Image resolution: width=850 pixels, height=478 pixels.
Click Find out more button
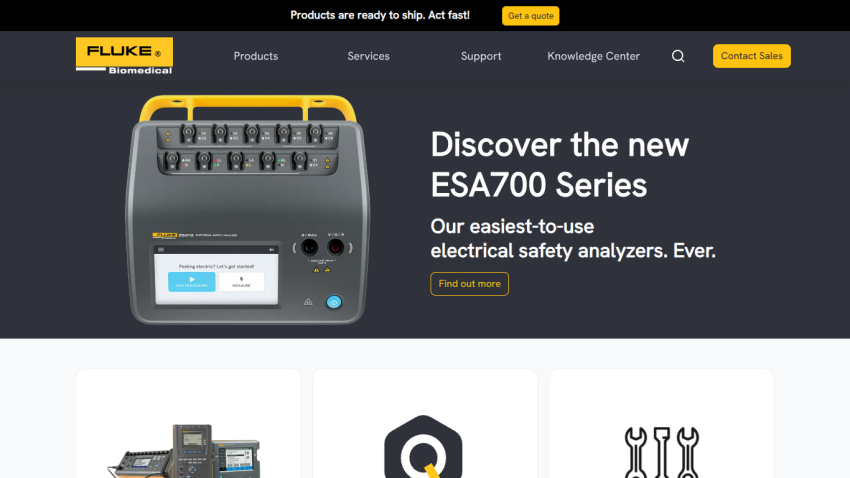469,284
